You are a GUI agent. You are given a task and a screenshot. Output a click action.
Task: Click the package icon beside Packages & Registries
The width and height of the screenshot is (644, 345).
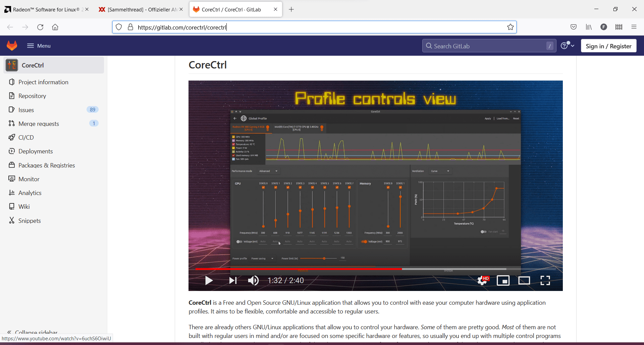pos(12,165)
